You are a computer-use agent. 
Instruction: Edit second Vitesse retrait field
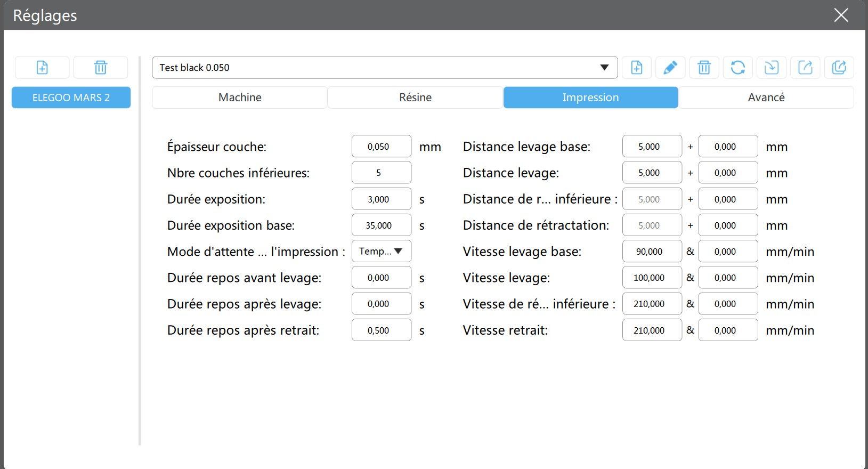coord(728,330)
